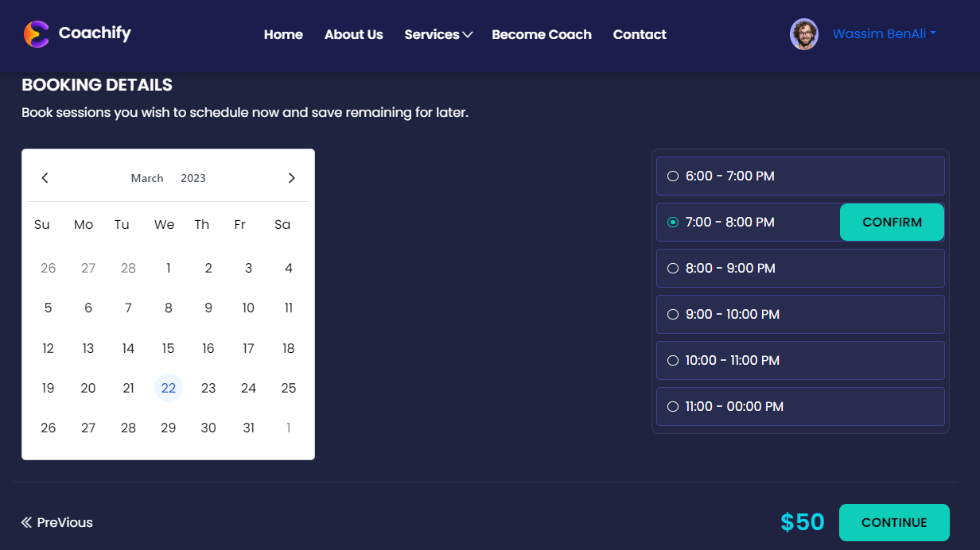Navigate to the Home page
Image resolution: width=980 pixels, height=550 pixels.
(283, 34)
